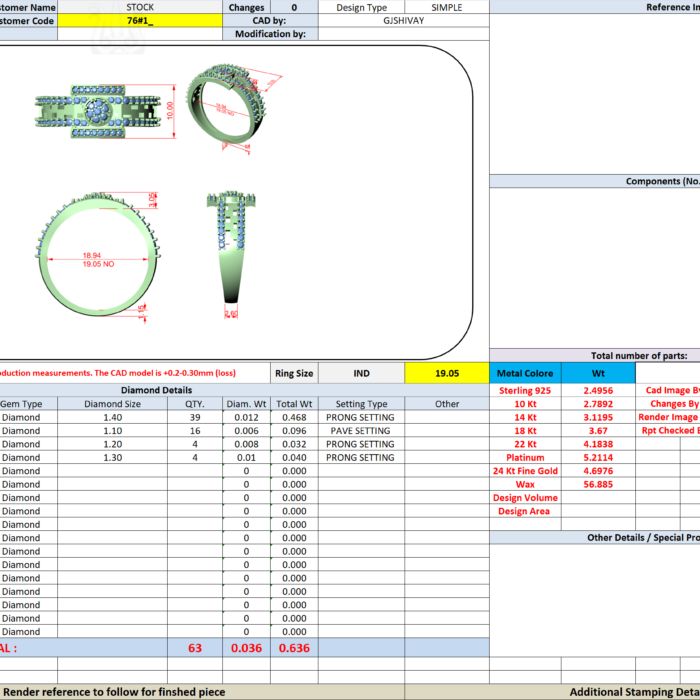Click the yellow customer code cell 76#1_
Screen dimensions: 700x700
tap(140, 21)
